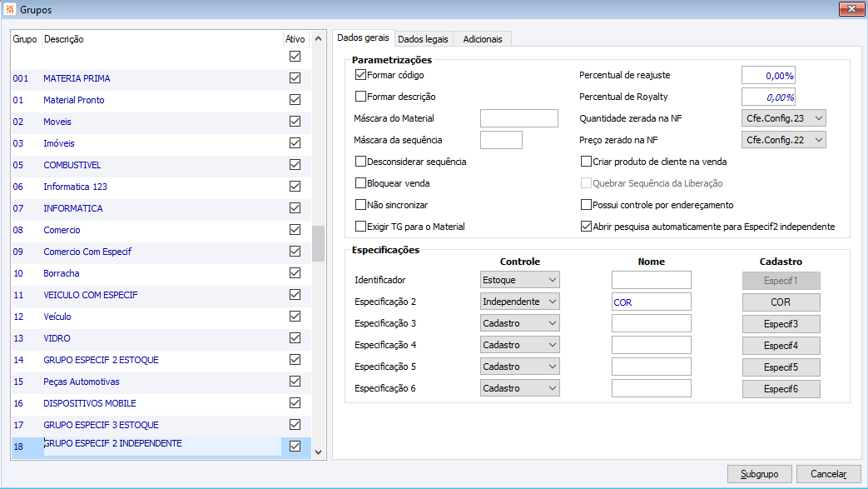This screenshot has width=868, height=489.
Task: Click the COR cadastro button
Action: tap(781, 302)
